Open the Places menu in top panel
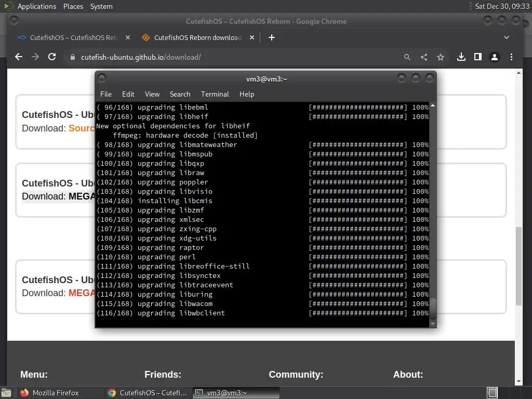The width and height of the screenshot is (532, 399). (x=73, y=6)
